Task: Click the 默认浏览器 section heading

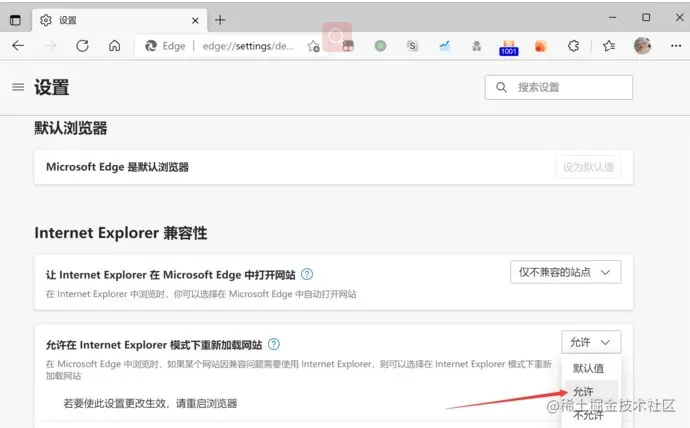Action: pos(71,128)
